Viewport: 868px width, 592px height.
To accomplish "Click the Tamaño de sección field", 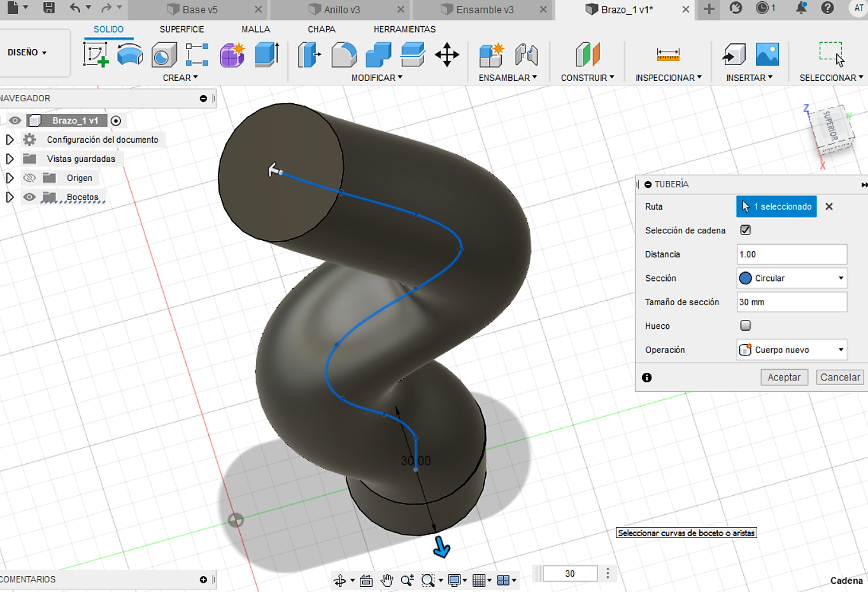I will pyautogui.click(x=792, y=302).
